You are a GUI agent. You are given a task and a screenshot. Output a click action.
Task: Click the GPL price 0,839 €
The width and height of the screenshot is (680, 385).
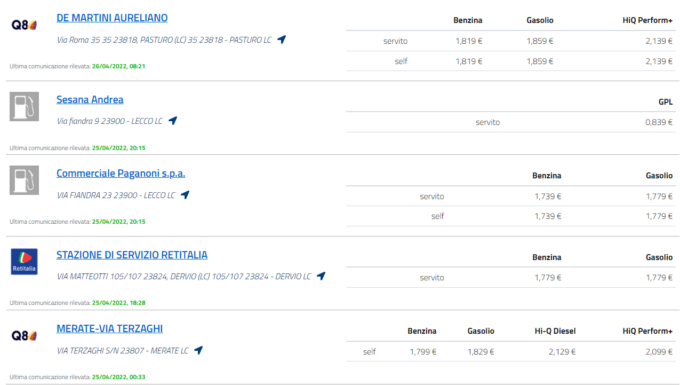point(658,122)
